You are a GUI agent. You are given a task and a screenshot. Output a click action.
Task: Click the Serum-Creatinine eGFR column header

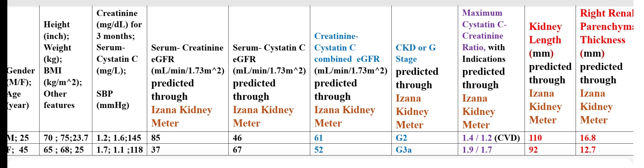[187, 85]
